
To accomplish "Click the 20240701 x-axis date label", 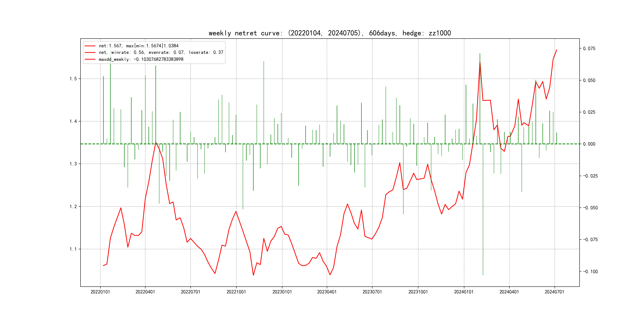I will click(x=555, y=292).
